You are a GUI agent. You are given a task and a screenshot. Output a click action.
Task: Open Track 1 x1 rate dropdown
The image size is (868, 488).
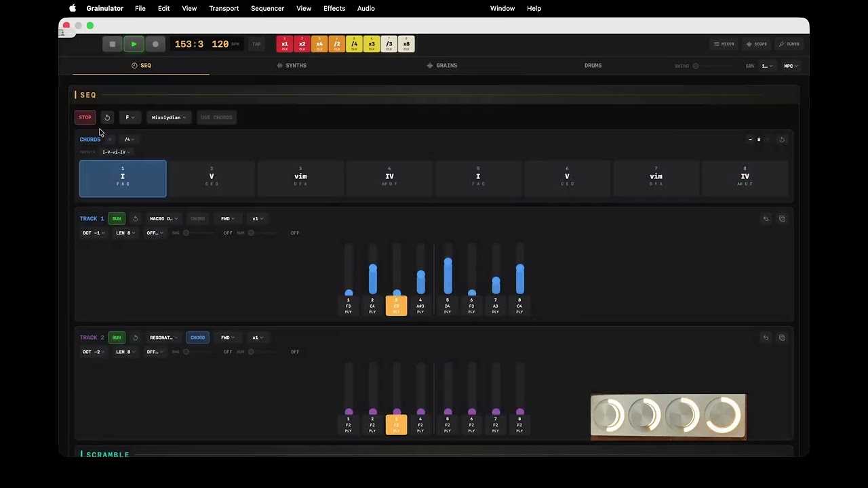point(258,219)
